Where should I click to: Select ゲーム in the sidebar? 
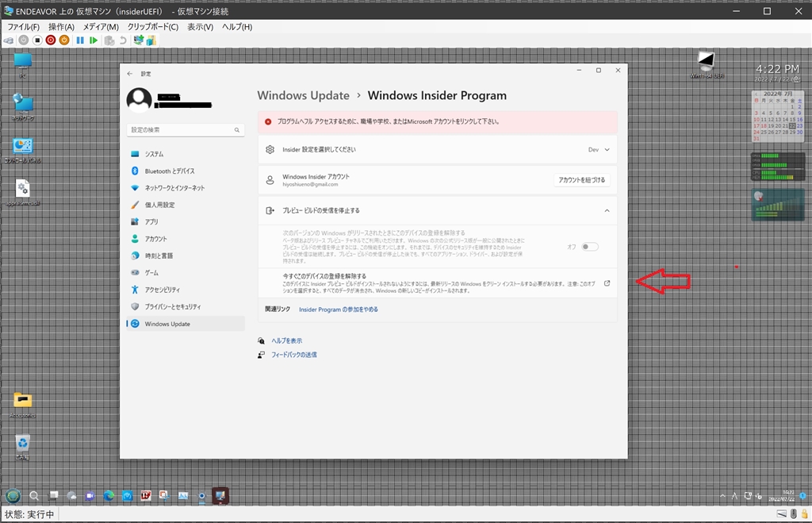pyautogui.click(x=186, y=273)
